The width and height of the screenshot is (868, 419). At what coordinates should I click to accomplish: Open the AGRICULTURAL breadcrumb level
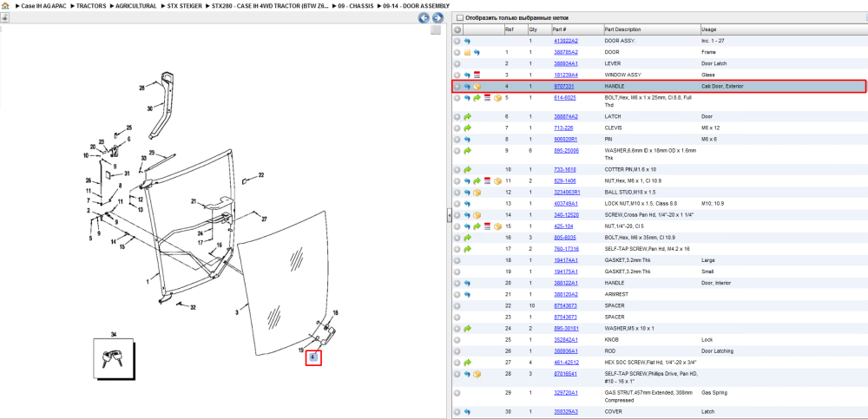point(136,5)
